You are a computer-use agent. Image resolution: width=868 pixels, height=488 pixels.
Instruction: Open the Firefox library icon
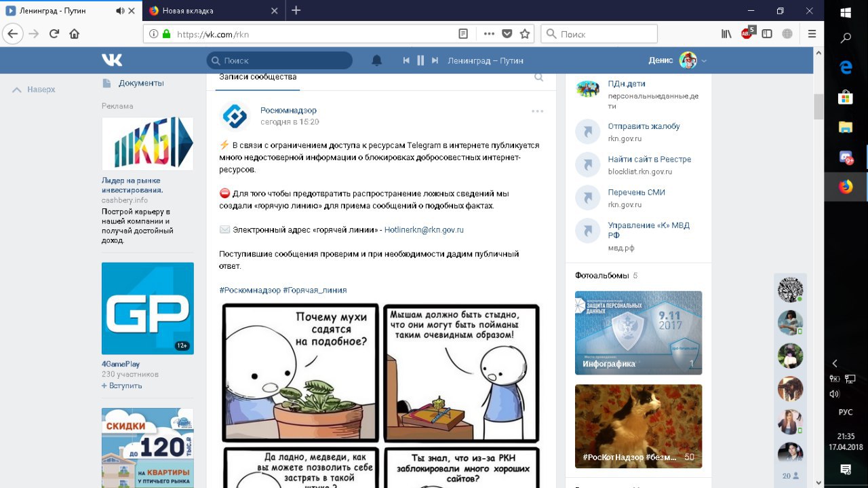[726, 33]
